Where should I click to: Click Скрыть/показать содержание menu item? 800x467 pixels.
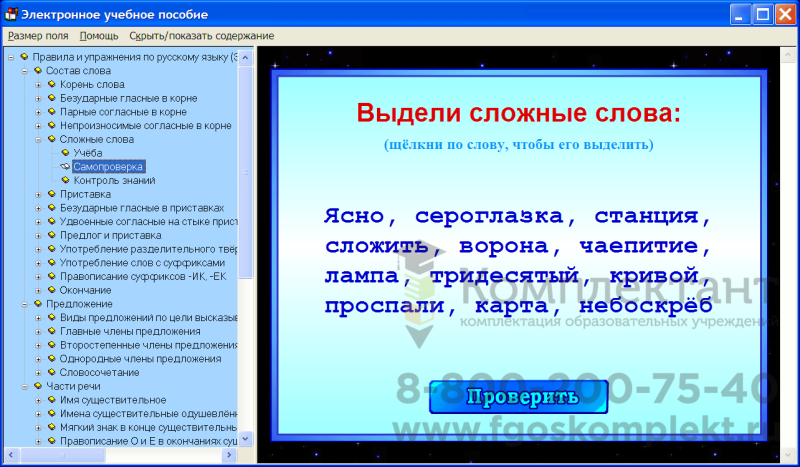point(202,36)
